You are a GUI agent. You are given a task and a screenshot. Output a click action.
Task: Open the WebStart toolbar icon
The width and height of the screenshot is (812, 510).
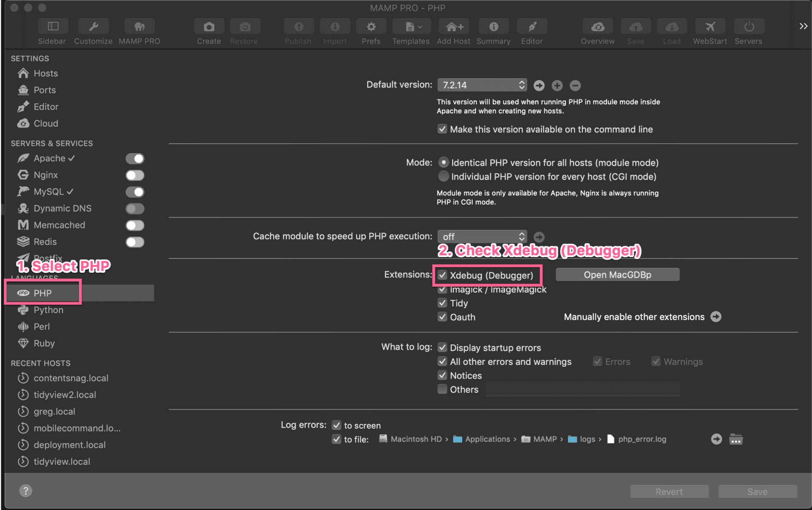(x=710, y=26)
